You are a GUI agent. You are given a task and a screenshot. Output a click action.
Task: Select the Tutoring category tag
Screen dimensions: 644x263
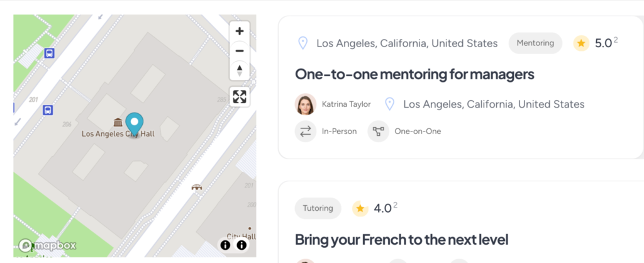coord(318,208)
